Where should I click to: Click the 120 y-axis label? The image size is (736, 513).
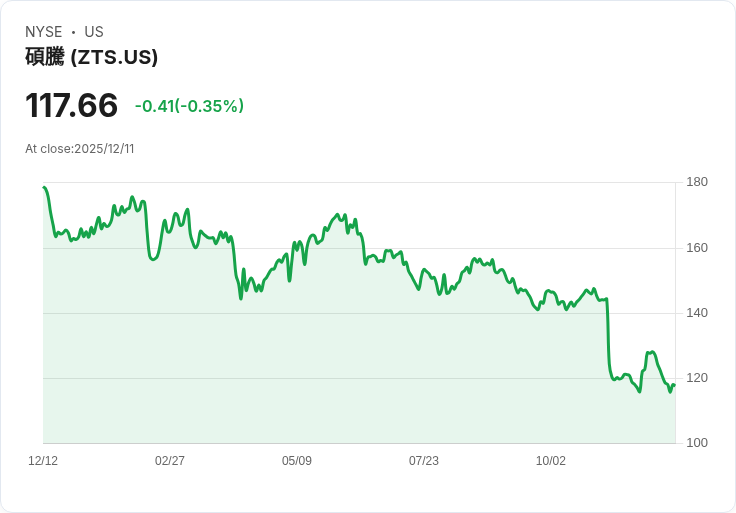(x=697, y=378)
